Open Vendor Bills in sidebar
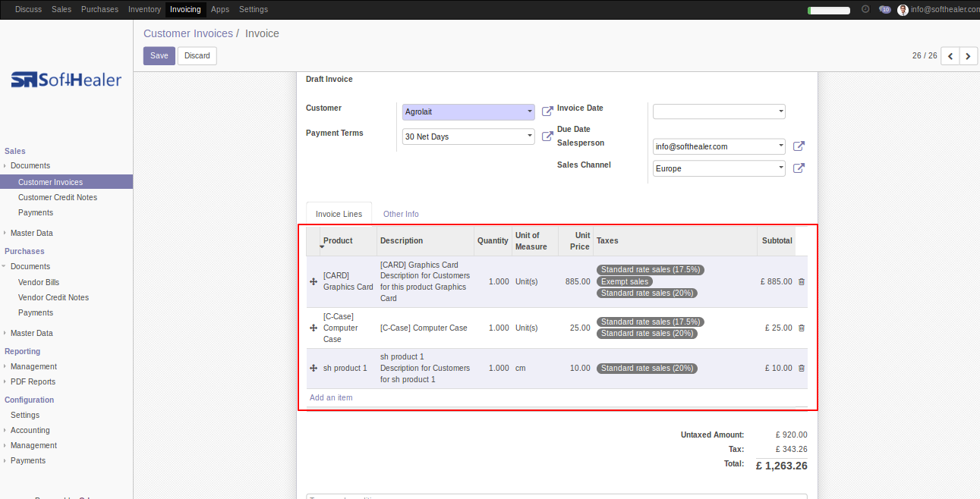980x499 pixels. pos(39,282)
